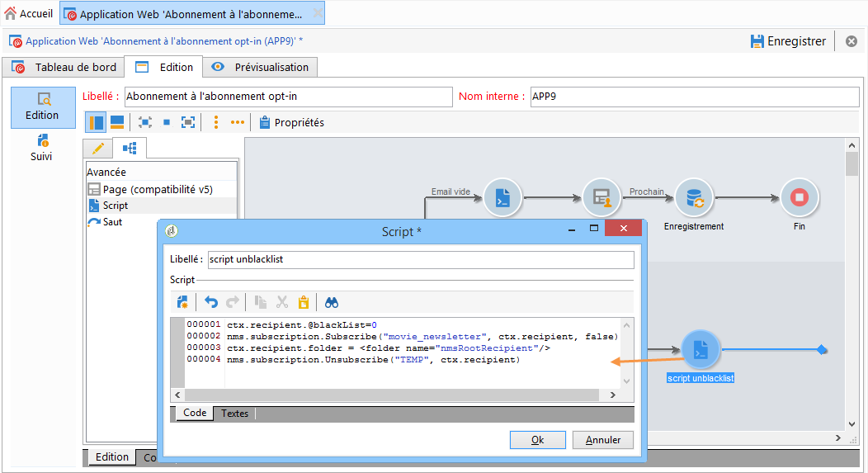Minimize the Script dialog
This screenshot has width=868, height=473.
[x=571, y=229]
